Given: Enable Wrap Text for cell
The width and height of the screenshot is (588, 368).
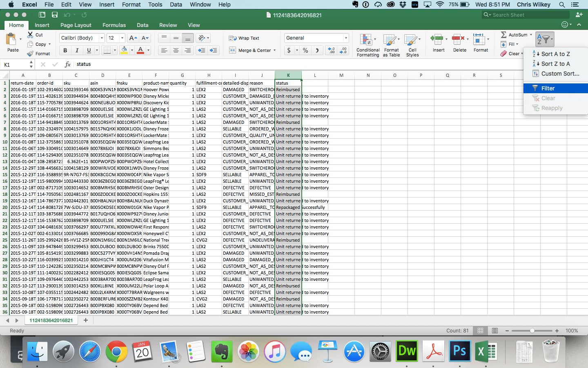Looking at the screenshot, I should [x=244, y=38].
